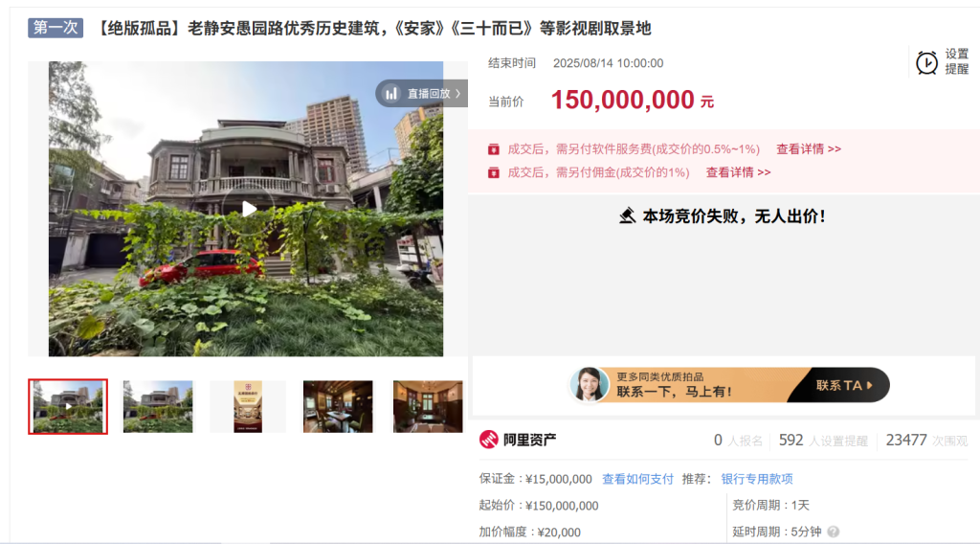Click the red icon before the commission (佣金) line
Image resolution: width=980 pixels, height=544 pixels.
point(494,172)
